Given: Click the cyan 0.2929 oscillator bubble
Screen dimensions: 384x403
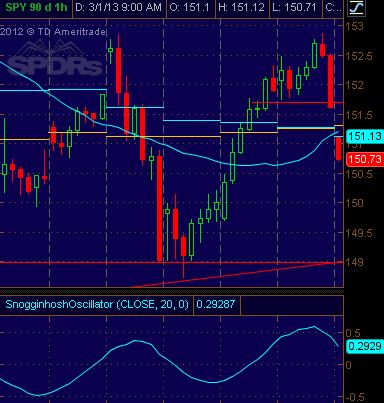Looking at the screenshot, I should click(365, 346).
